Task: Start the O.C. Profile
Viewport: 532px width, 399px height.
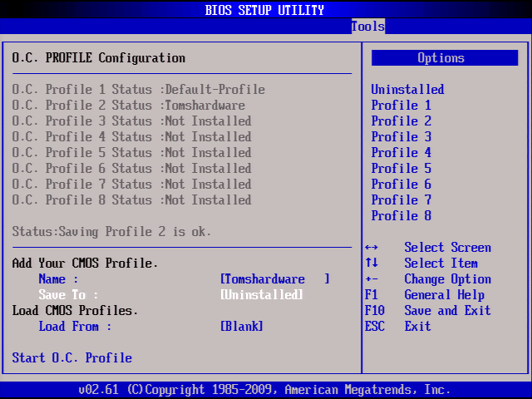Action: (x=72, y=358)
